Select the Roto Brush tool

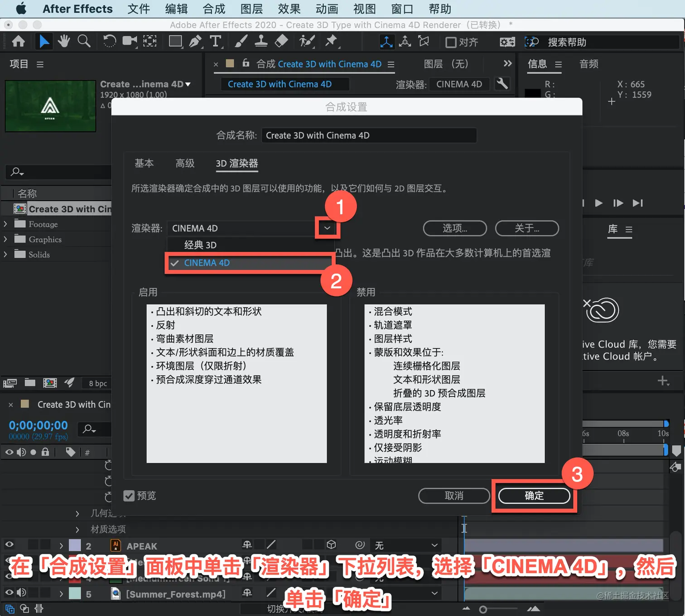coord(307,42)
